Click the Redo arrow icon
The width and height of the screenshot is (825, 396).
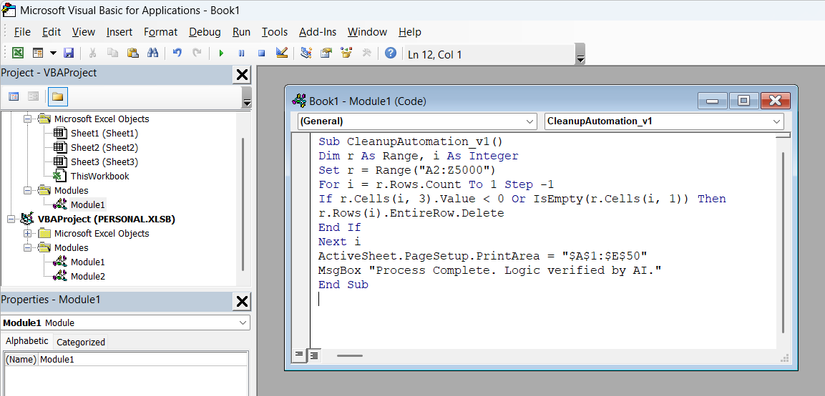pos(197,53)
